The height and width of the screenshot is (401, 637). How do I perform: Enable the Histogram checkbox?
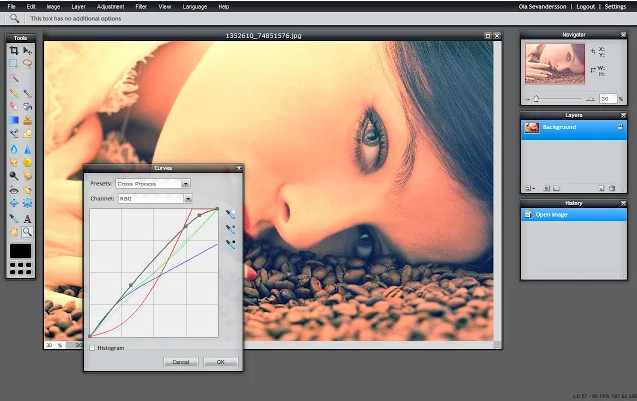[93, 348]
